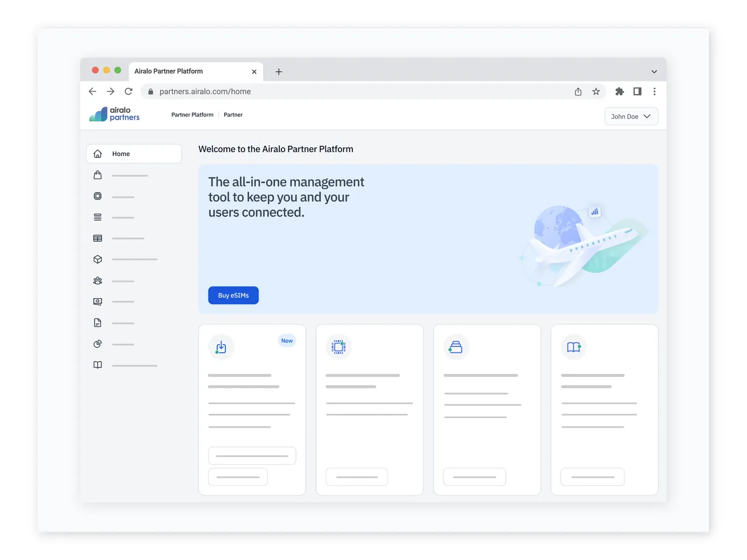Image resolution: width=747 pixels, height=560 pixels.
Task: Click the New badge on first card
Action: (287, 341)
